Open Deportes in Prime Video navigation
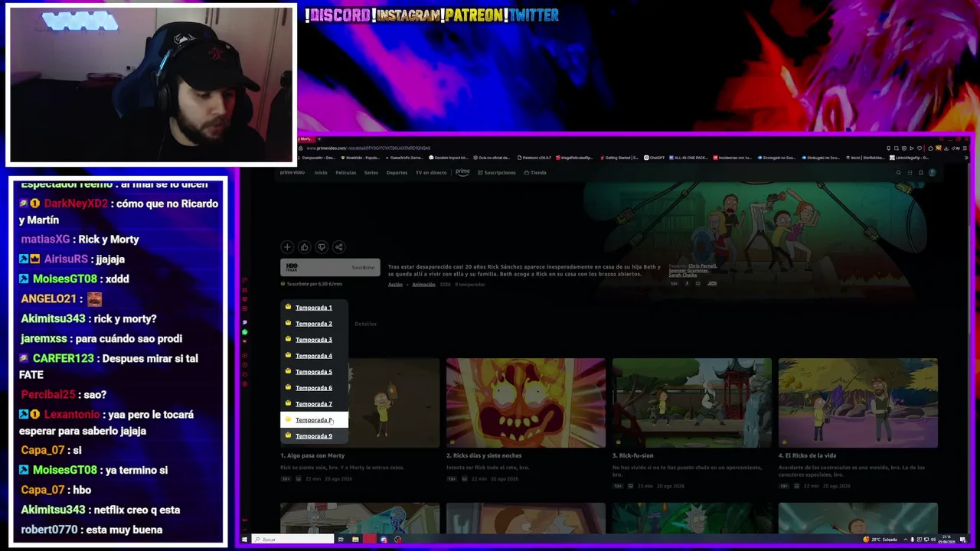Viewport: 980px width, 551px height. pyautogui.click(x=397, y=173)
